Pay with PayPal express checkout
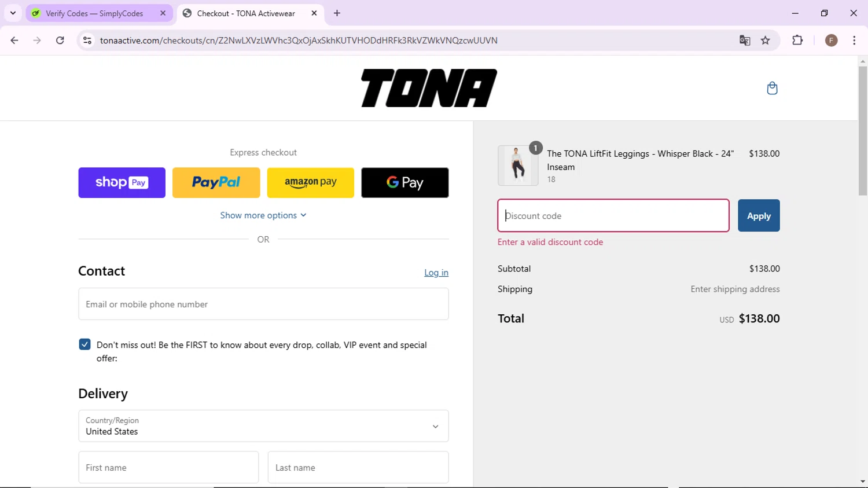868x488 pixels. (x=216, y=183)
